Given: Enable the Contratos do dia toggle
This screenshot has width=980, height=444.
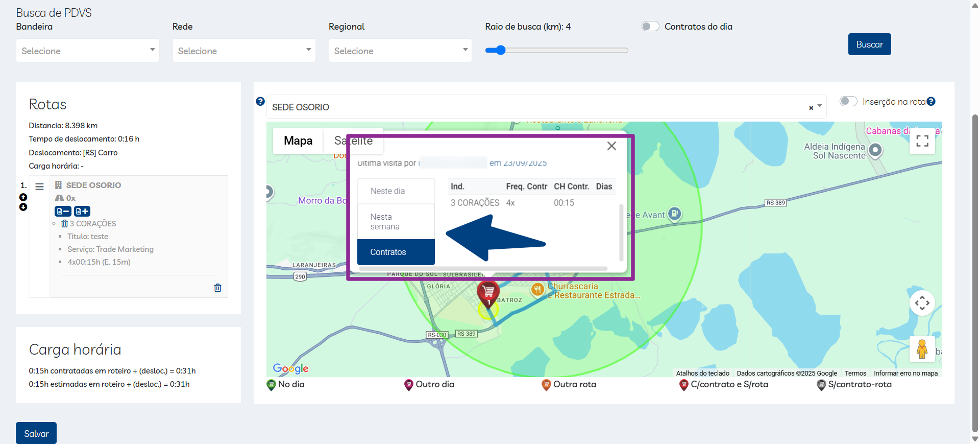Looking at the screenshot, I should pyautogui.click(x=650, y=27).
